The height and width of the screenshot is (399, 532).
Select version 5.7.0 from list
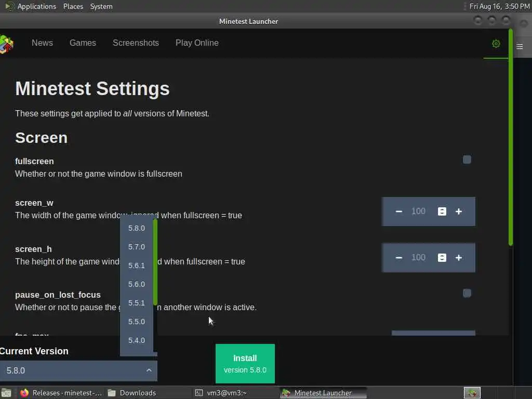(x=137, y=247)
